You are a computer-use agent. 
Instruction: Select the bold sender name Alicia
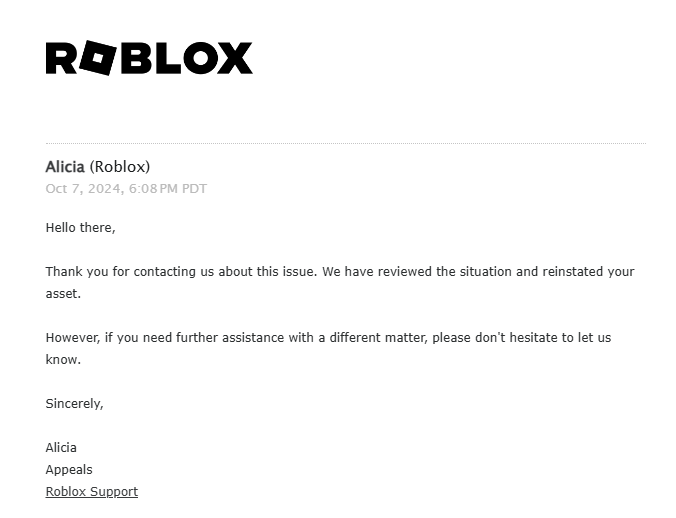pyautogui.click(x=65, y=167)
